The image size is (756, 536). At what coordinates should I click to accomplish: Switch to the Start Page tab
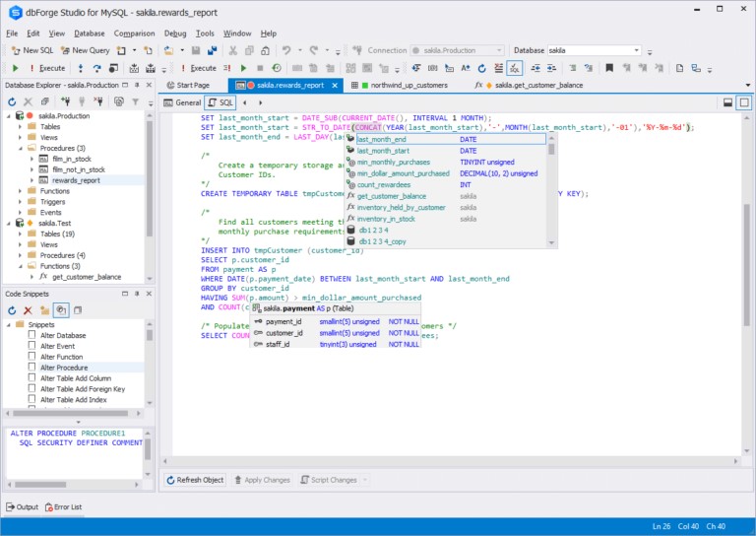[188, 86]
